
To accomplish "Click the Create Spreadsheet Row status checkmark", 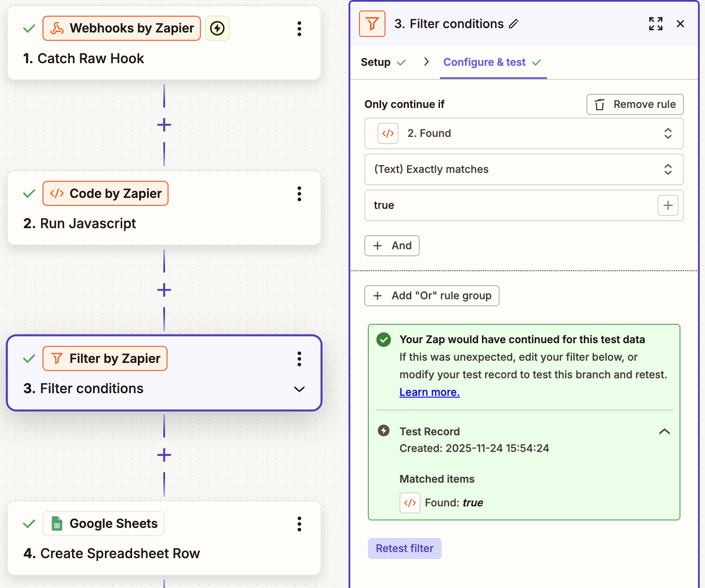I will point(29,523).
